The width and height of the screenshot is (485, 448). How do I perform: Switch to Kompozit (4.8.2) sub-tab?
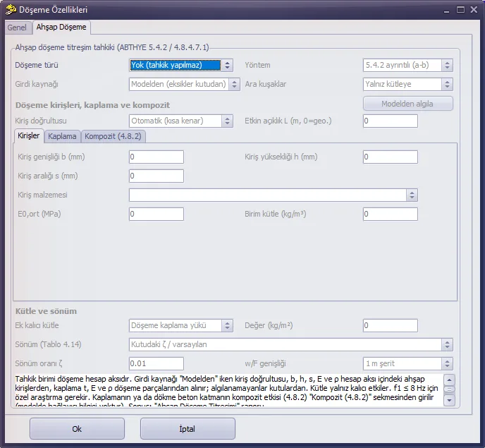(x=113, y=136)
